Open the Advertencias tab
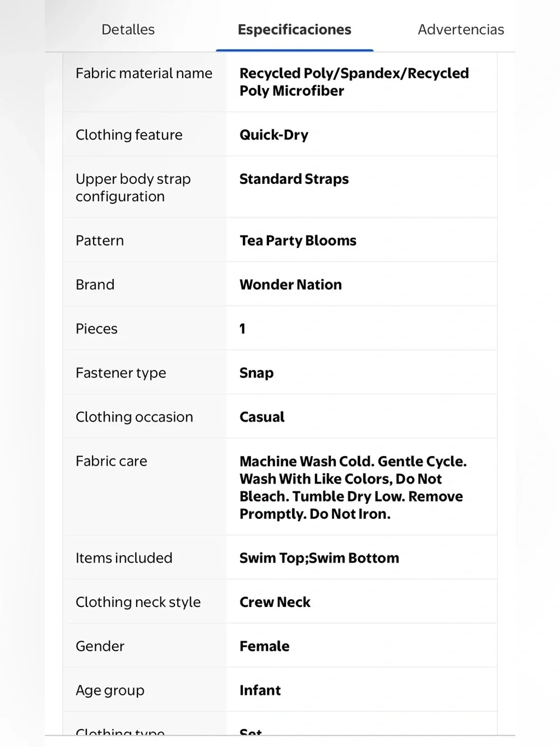Viewport: 560px width, 747px height. coord(461,30)
